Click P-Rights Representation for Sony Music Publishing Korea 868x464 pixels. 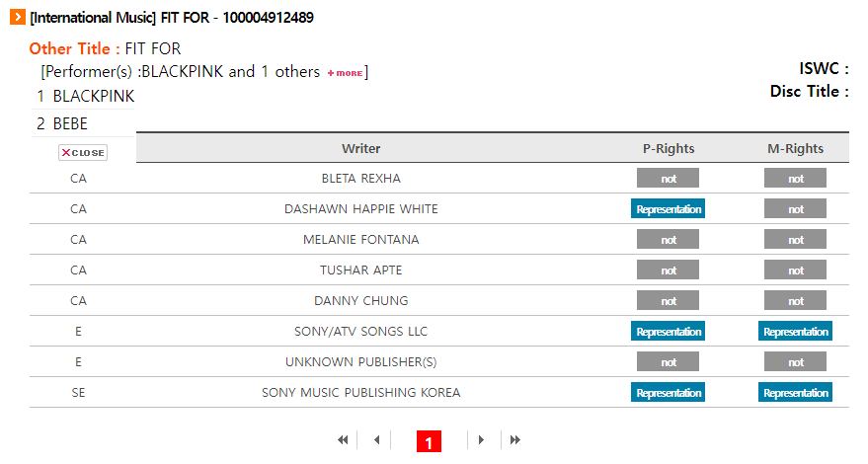(669, 393)
